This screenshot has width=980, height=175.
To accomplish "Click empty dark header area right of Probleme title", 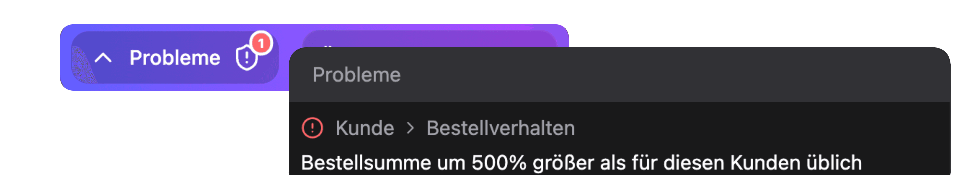I will click(x=666, y=75).
